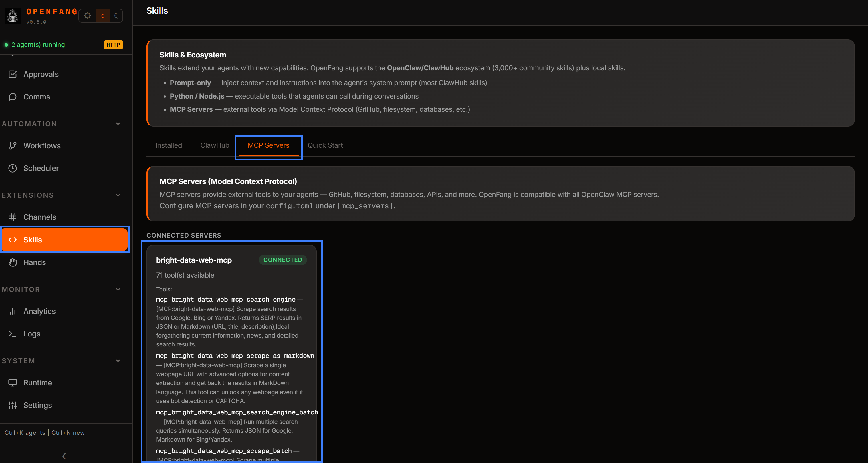View the Logs terminal icon

coord(13,334)
